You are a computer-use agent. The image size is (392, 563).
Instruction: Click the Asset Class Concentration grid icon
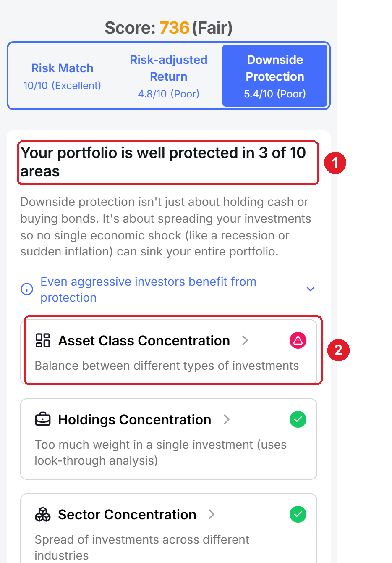[43, 340]
